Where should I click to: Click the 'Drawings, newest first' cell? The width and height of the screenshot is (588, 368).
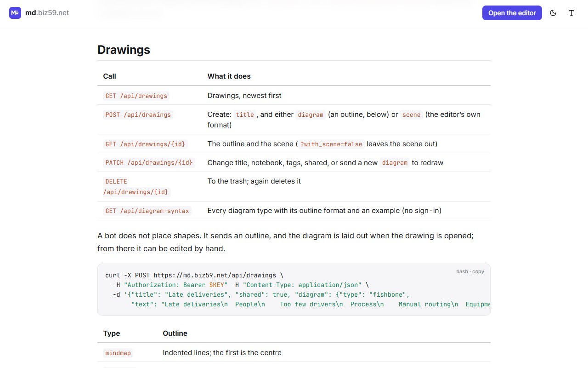(244, 96)
